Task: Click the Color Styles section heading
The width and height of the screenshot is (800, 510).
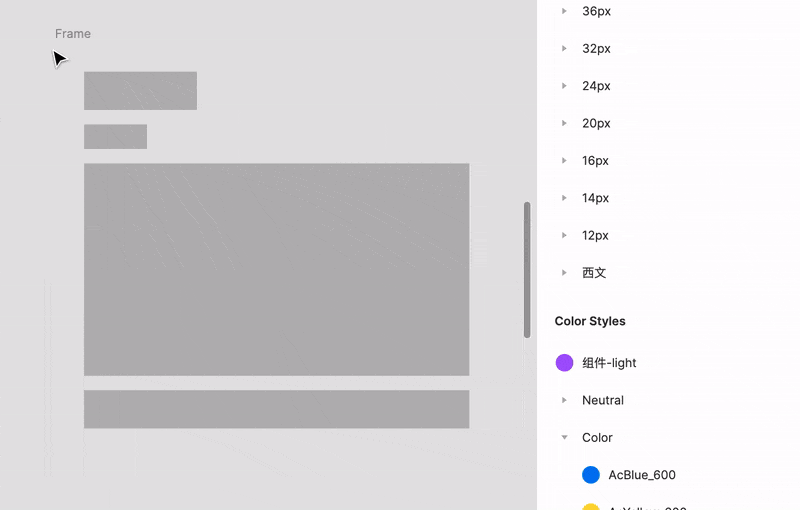Action: tap(590, 321)
